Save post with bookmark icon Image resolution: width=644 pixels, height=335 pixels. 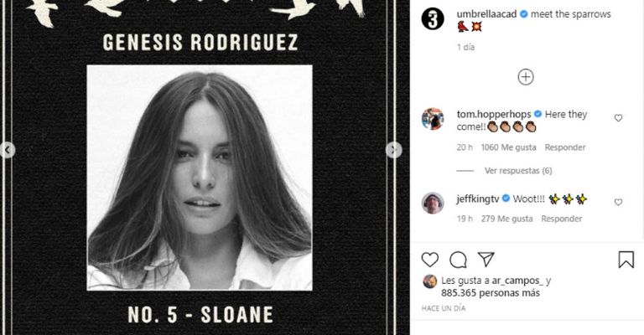626,260
